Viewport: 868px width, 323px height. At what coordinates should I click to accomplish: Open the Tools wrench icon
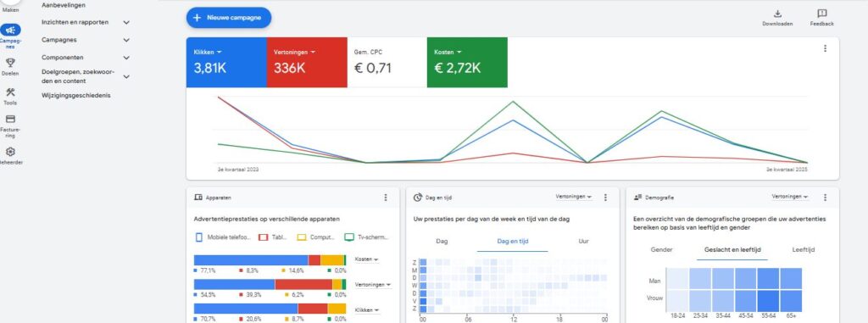[x=10, y=92]
